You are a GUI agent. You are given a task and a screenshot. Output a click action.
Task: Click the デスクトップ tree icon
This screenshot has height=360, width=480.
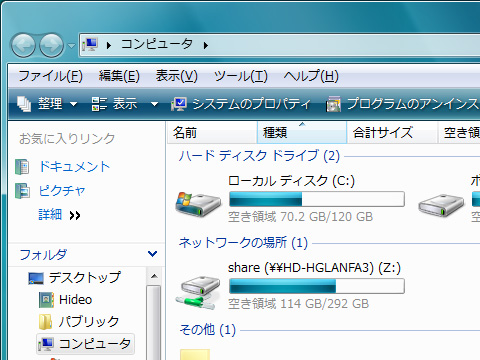36,278
